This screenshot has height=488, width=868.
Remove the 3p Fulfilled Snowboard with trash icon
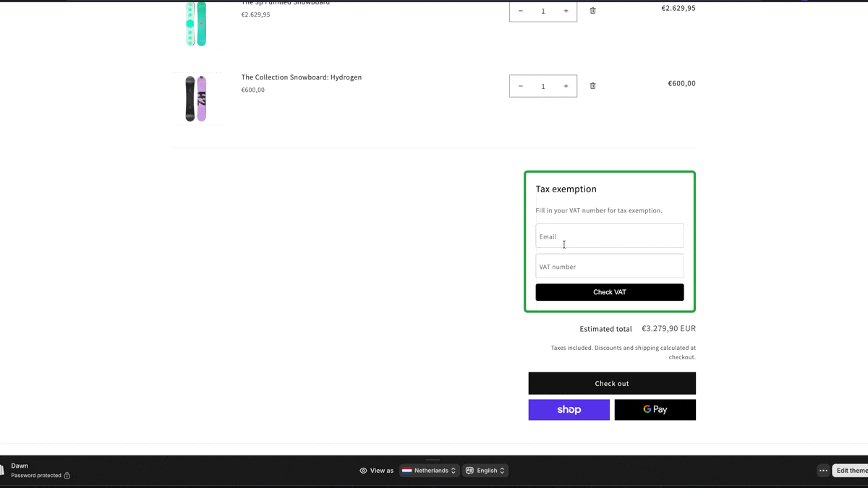point(593,11)
